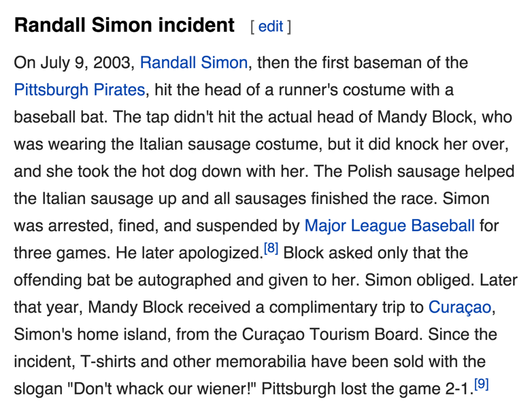The width and height of the screenshot is (532, 408).
Task: Follow the Pittsburgh Pirates link
Action: (x=80, y=90)
